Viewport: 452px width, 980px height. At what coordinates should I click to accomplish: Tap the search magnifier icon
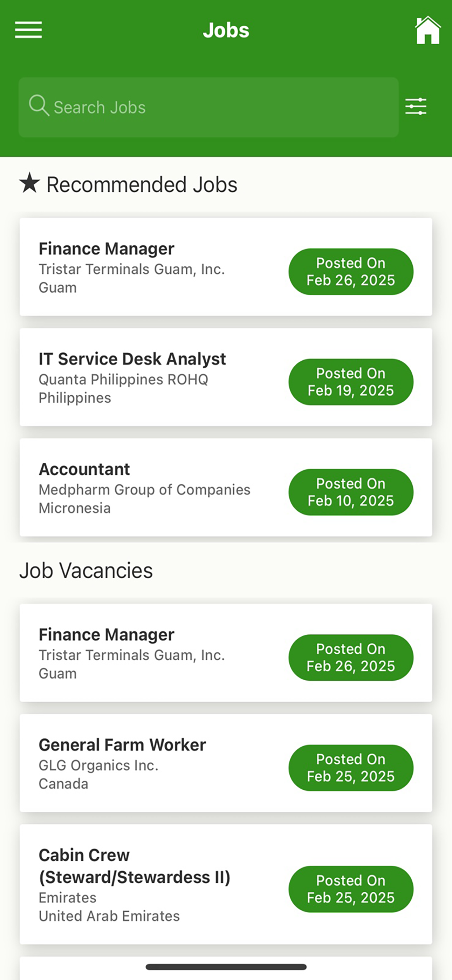[39, 106]
